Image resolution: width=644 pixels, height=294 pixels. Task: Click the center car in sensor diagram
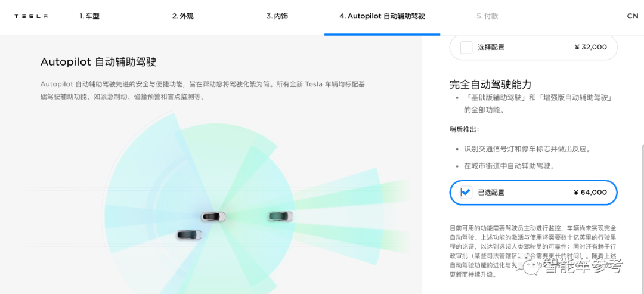point(213,217)
